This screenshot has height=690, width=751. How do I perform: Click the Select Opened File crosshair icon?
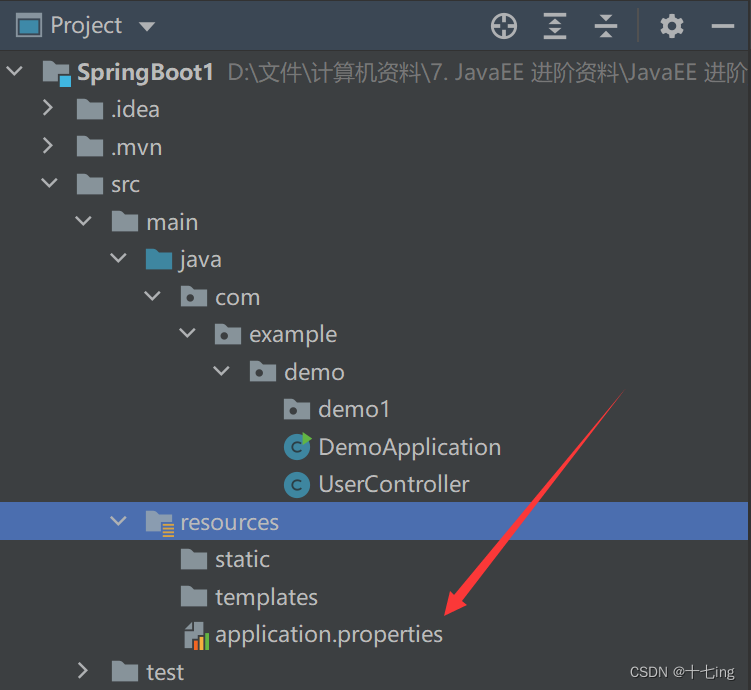tap(504, 26)
